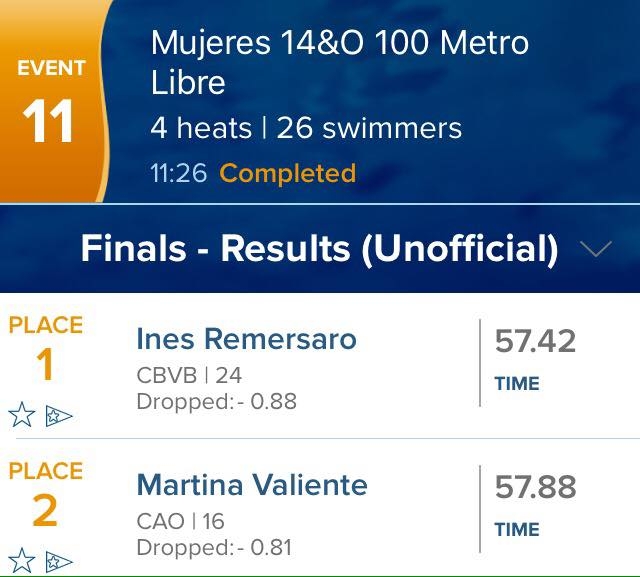Tap the 4 heats | 26 swimmers info
The width and height of the screenshot is (640, 577).
coord(306,128)
